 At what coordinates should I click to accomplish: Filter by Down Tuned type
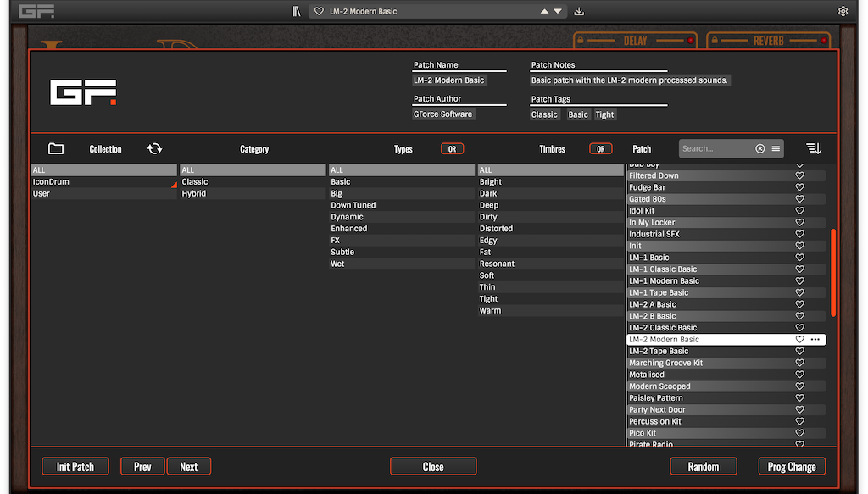pyautogui.click(x=402, y=205)
